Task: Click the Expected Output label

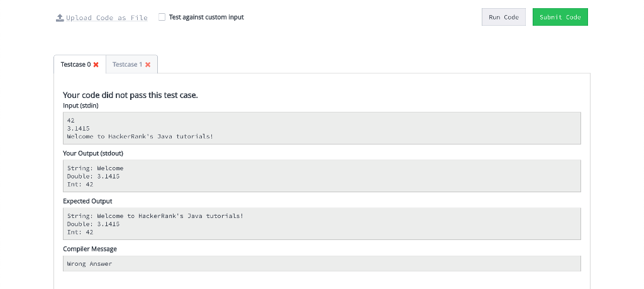Action: [87, 201]
